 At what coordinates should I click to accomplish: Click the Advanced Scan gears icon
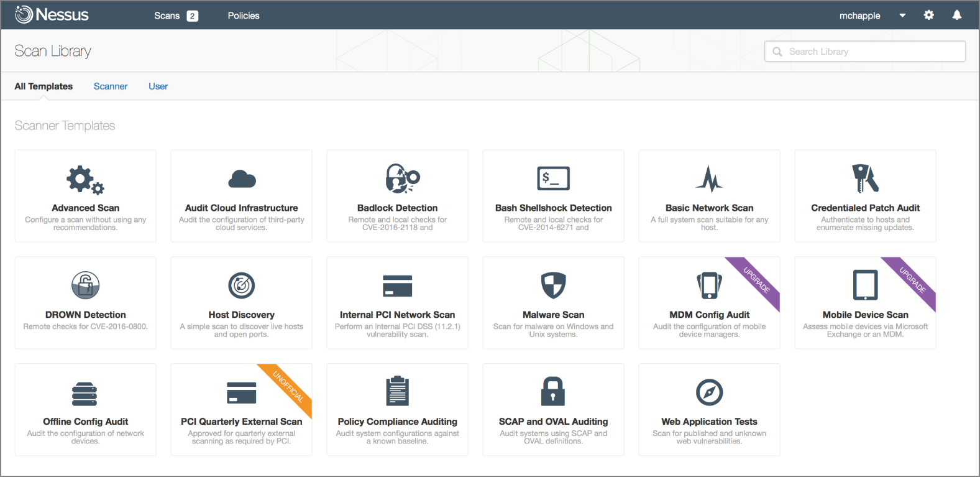86,180
